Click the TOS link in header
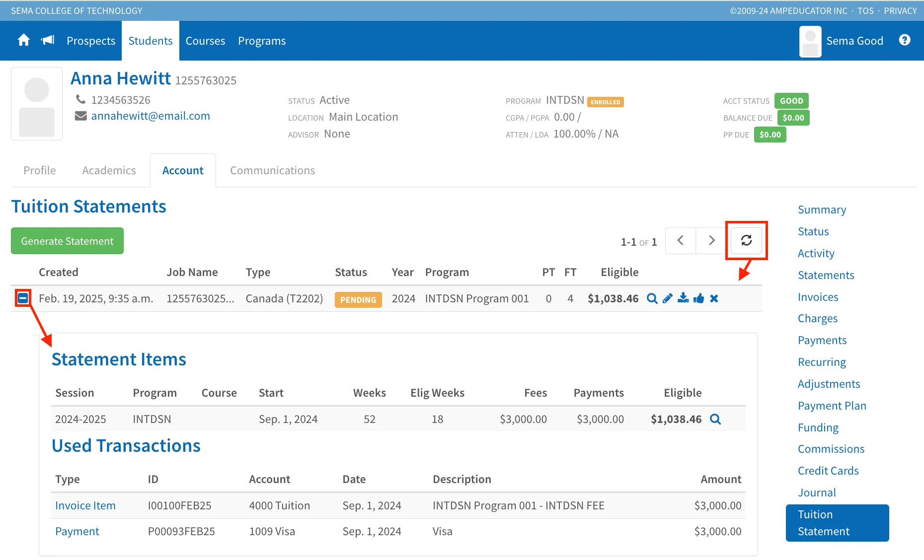 865,10
